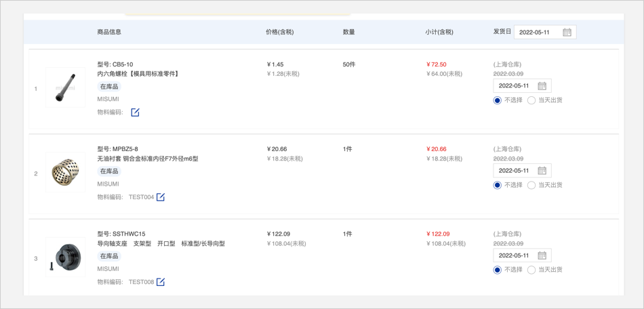Open the CB5-10 hex bolt thumbnail
644x309 pixels.
65,87
